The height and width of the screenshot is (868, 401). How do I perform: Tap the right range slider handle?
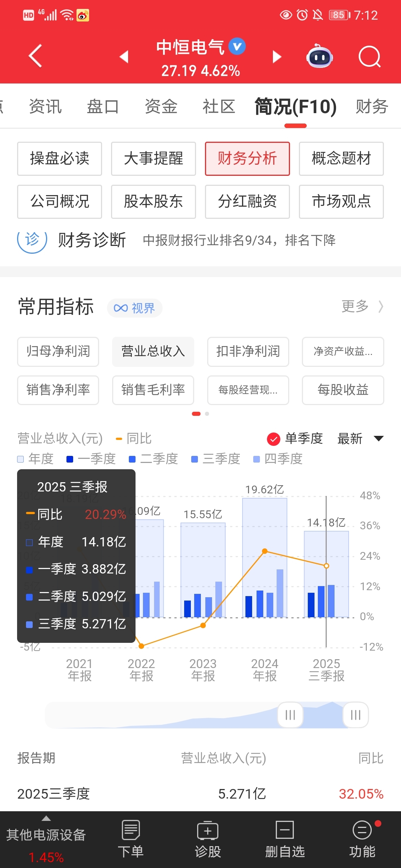point(356,715)
